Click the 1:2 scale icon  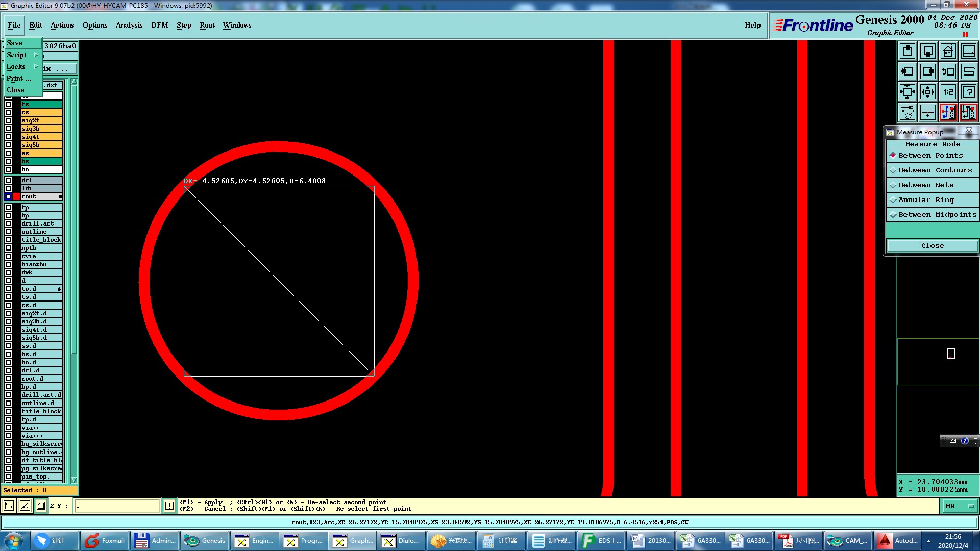[x=948, y=92]
